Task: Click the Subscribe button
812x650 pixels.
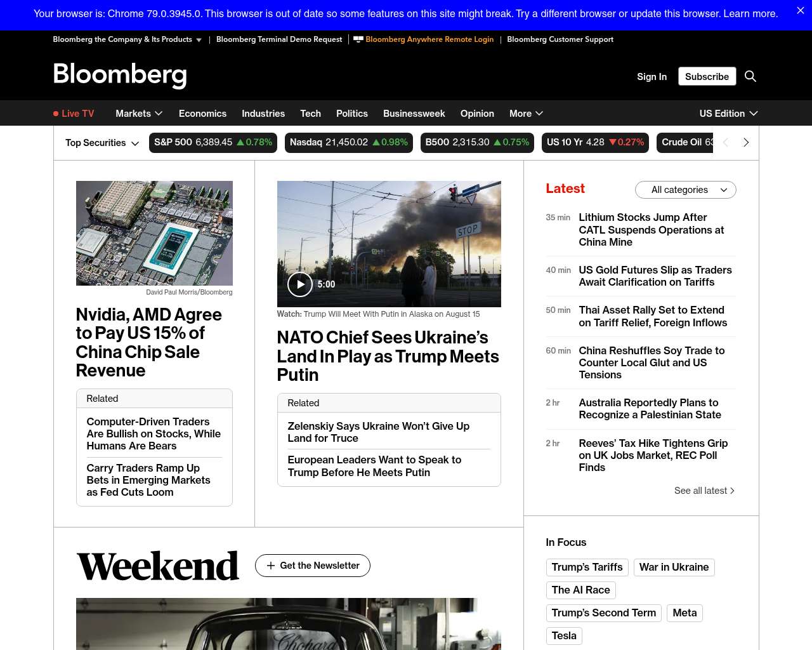Action: (707, 76)
